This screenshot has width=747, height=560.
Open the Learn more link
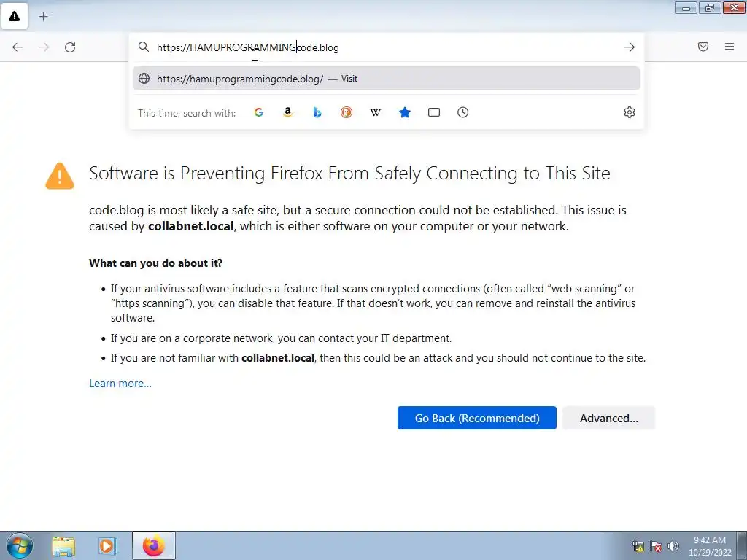coord(120,384)
